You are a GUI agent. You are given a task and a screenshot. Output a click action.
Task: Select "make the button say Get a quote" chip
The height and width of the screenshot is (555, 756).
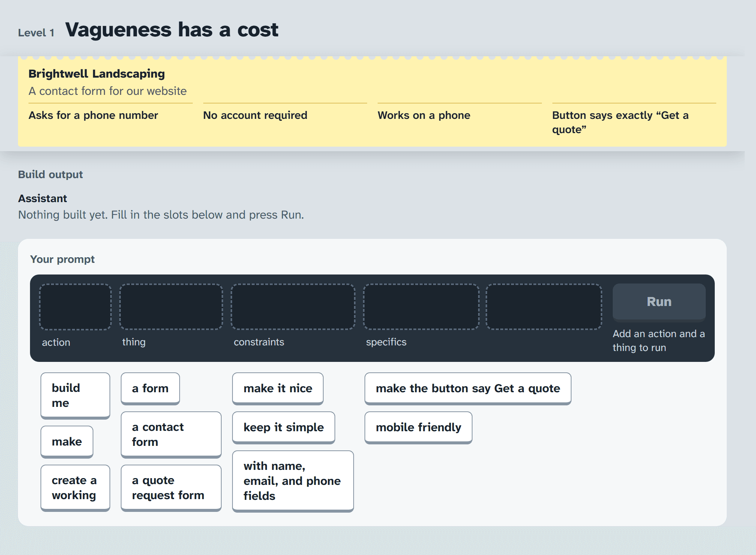point(468,388)
